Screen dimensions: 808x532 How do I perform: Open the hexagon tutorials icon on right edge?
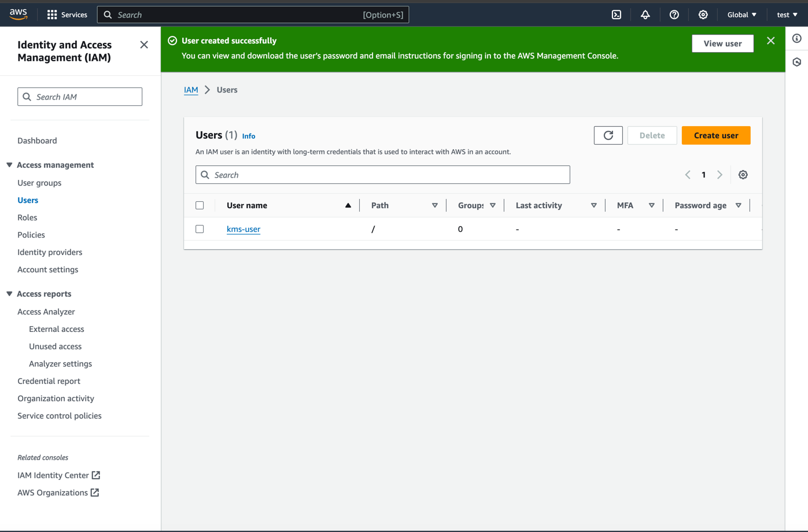coord(797,62)
